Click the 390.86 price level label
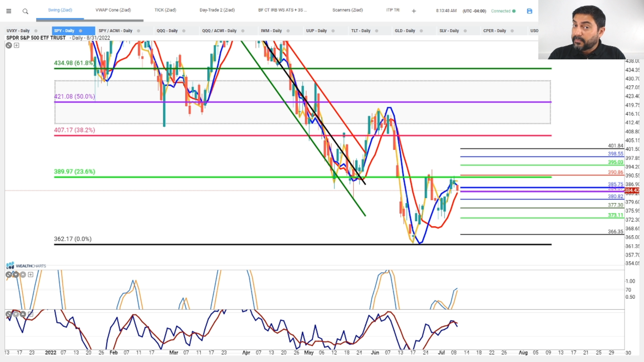This screenshot has height=362, width=644. [x=615, y=172]
